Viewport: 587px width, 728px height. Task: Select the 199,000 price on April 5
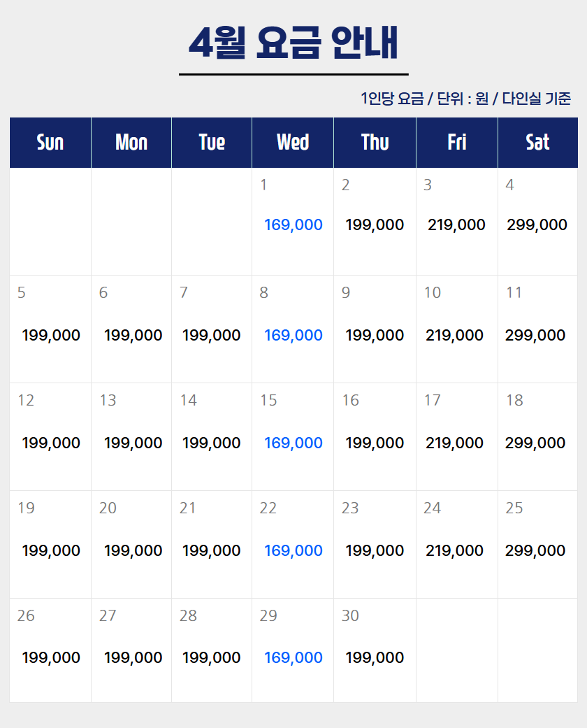pyautogui.click(x=51, y=336)
